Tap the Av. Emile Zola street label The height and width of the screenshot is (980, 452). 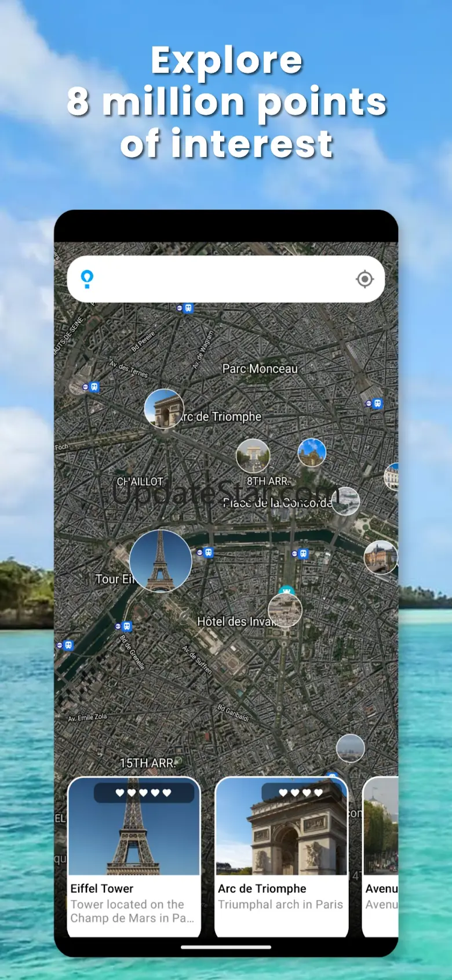point(88,718)
